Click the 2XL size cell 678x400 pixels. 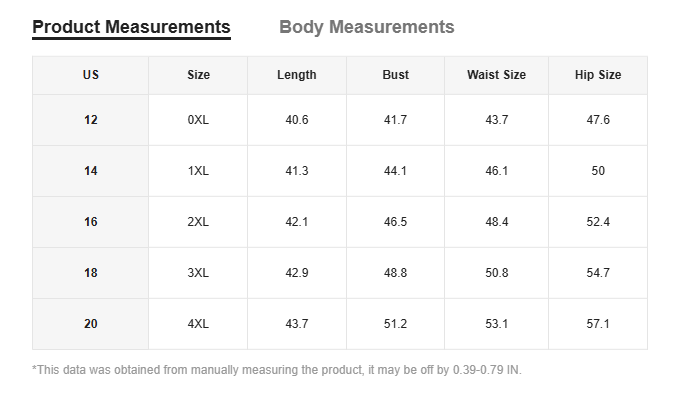coord(198,222)
